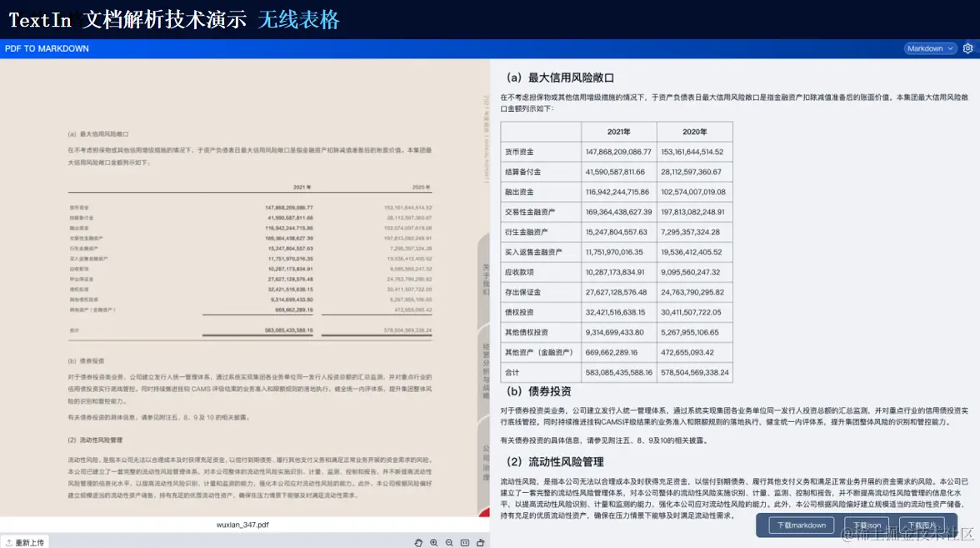980x548 pixels.
Task: Click the 债权投资 row label in the result table
Action: coord(519,312)
